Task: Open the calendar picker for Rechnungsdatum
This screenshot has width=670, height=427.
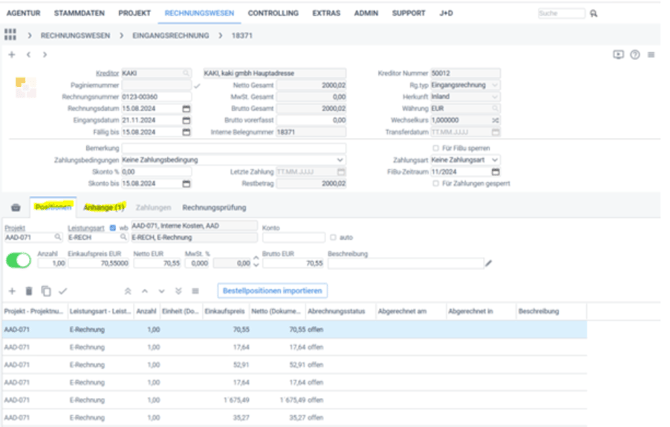Action: [186, 107]
